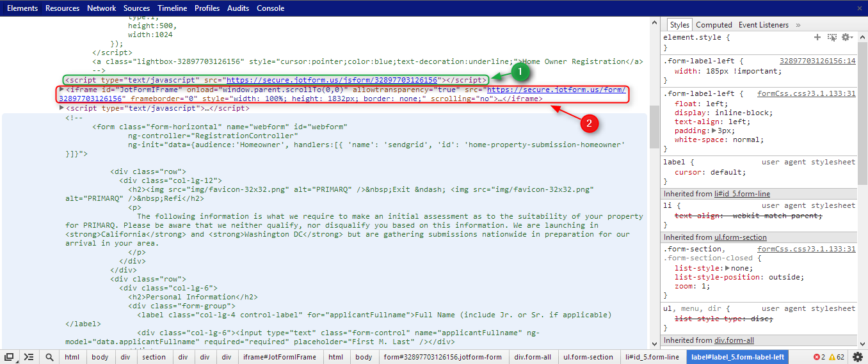Open formCss.css source link for .form-label-left
Viewport: 868px width, 364px height.
[806, 93]
